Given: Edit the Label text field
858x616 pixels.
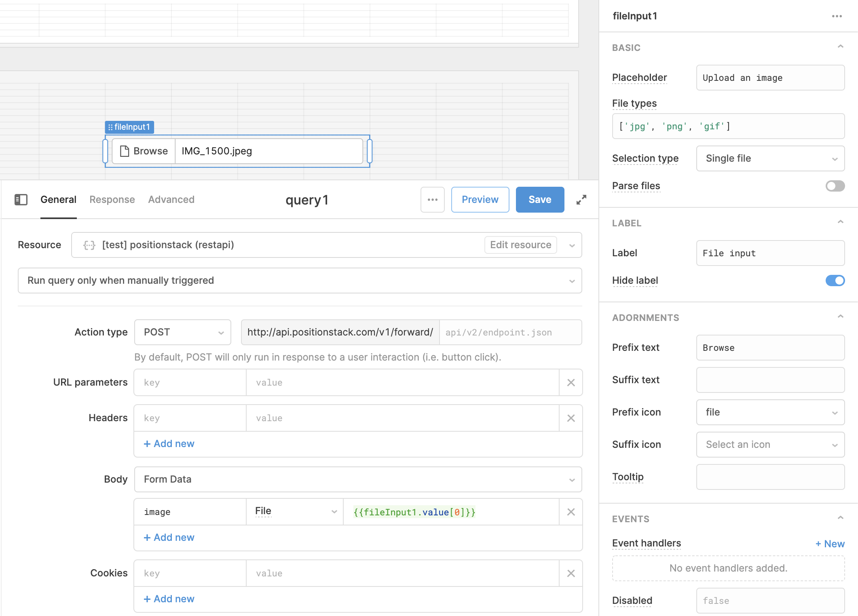Looking at the screenshot, I should pyautogui.click(x=771, y=253).
